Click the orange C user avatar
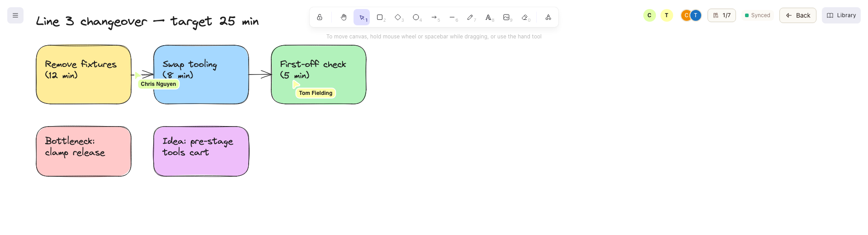868x235 pixels. (685, 15)
